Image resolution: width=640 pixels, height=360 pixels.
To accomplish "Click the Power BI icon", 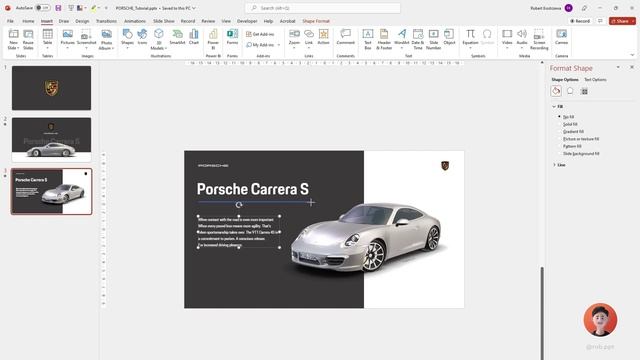I will (x=213, y=34).
